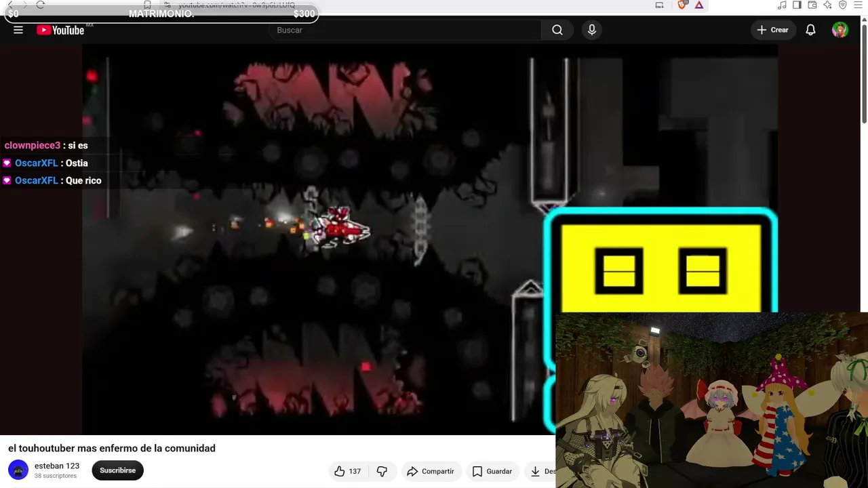This screenshot has width=868, height=488.
Task: Click the video title "el touhoutuber mas enfermo de la comunidad"
Action: tap(112, 448)
